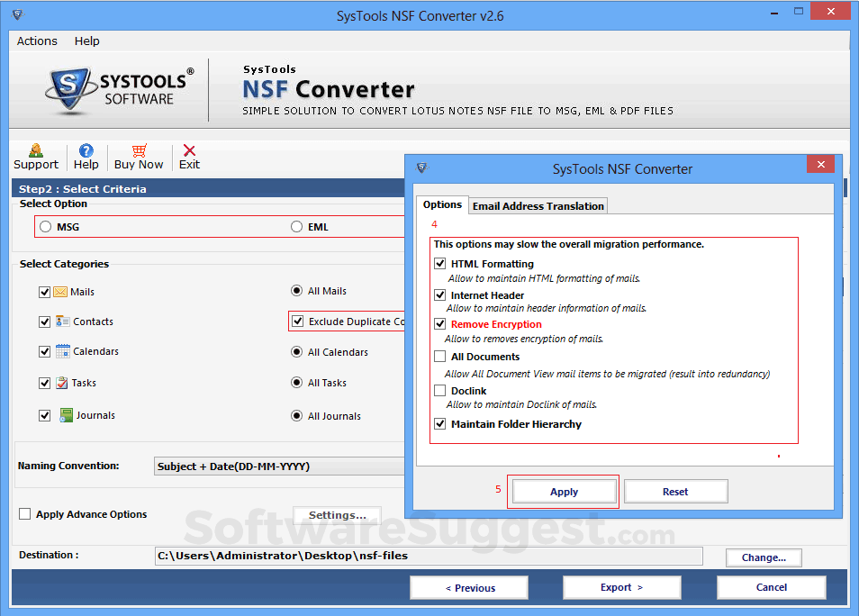Image resolution: width=859 pixels, height=616 pixels.
Task: Select the EML radio option
Action: click(296, 227)
